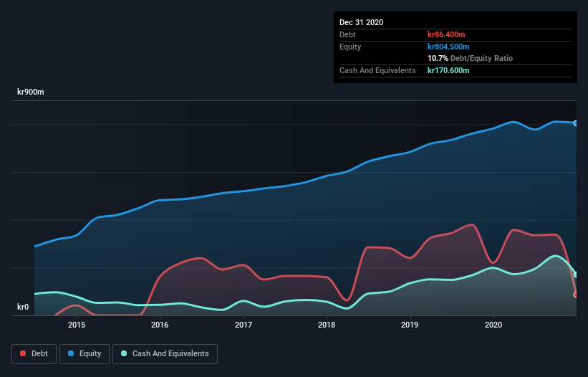588x377 pixels.
Task: Click the kr804.500m equity value
Action: (x=448, y=47)
